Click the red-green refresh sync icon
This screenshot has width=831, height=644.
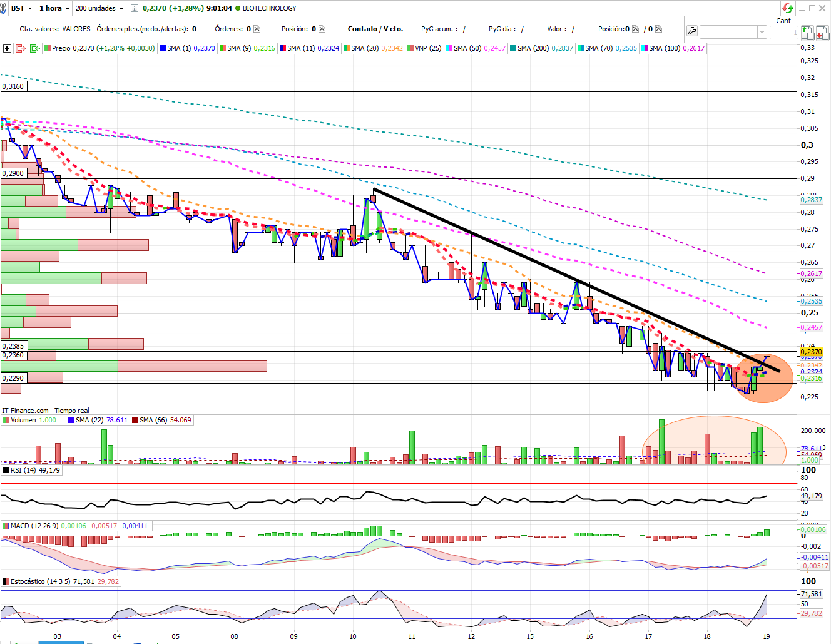(787, 8)
